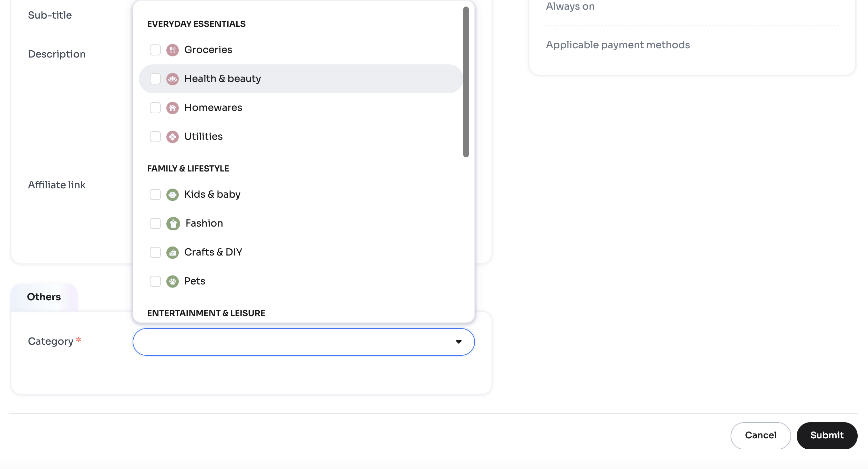This screenshot has height=469, width=868.
Task: Click the Fashion shirt icon
Action: tap(173, 223)
